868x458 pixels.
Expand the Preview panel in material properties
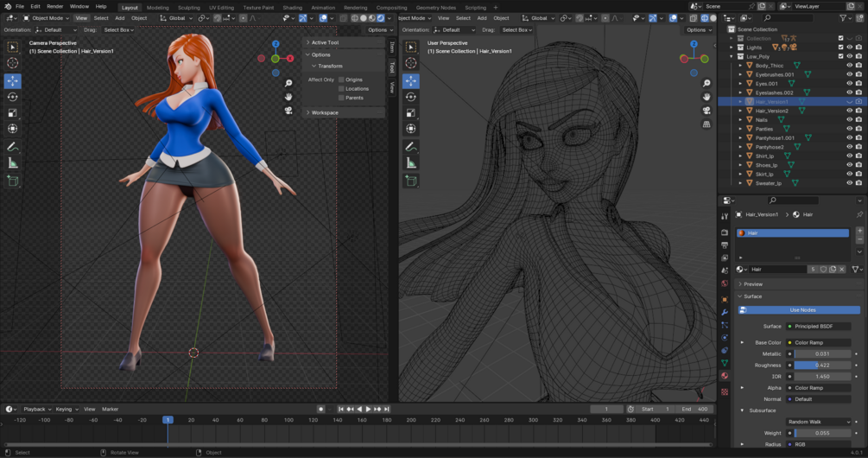[x=753, y=284]
